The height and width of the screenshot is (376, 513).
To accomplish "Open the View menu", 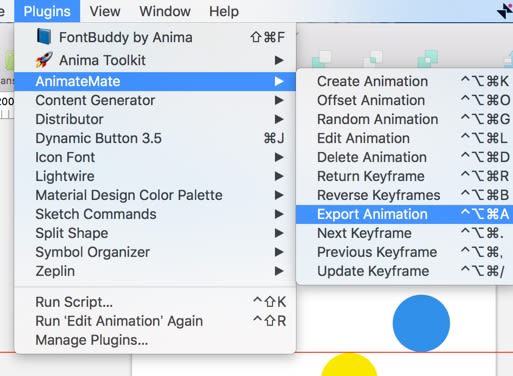I will click(x=105, y=11).
